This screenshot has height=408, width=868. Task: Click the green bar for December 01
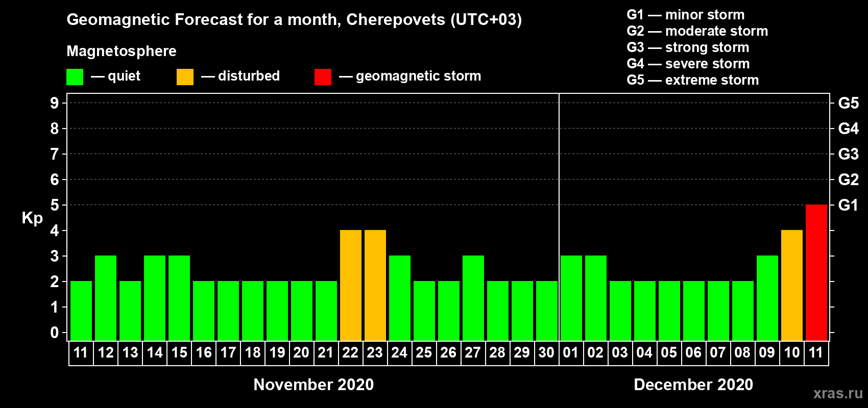[x=571, y=298]
